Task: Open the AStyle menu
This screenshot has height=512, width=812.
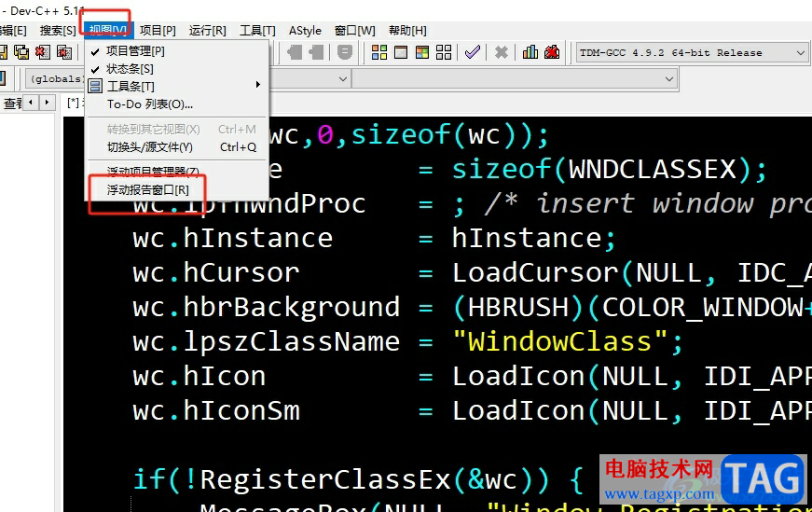Action: click(305, 31)
